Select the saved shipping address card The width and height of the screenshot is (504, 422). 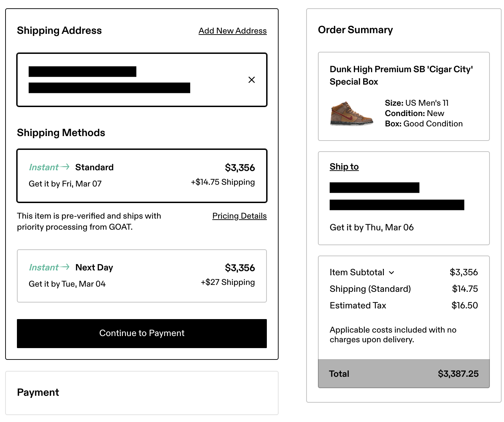point(142,80)
